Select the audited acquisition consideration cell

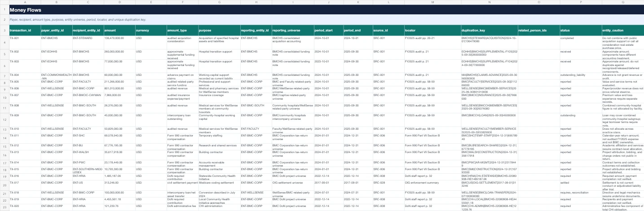pyautogui.click(x=182, y=43)
